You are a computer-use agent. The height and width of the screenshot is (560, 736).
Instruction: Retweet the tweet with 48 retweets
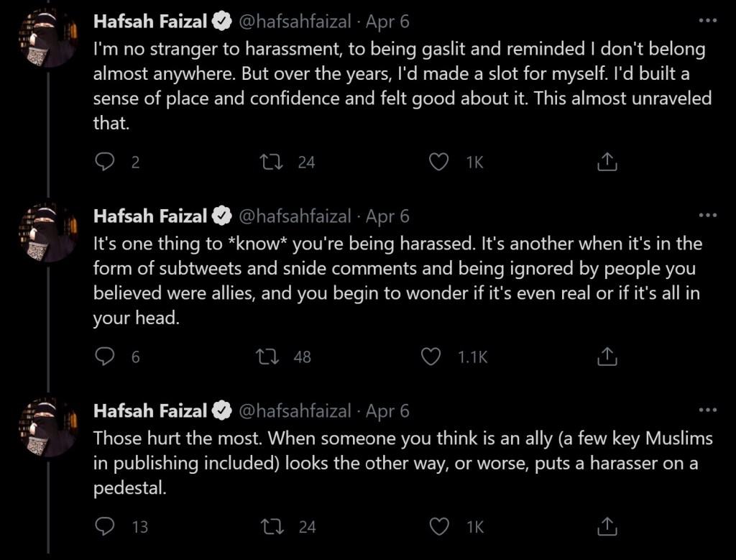tap(268, 356)
